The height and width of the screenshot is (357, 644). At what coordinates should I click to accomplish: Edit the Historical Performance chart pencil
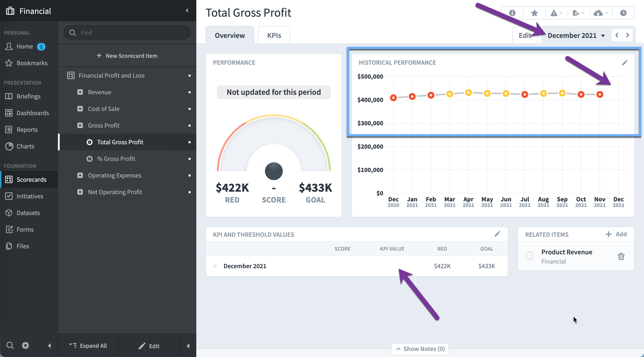coord(625,63)
